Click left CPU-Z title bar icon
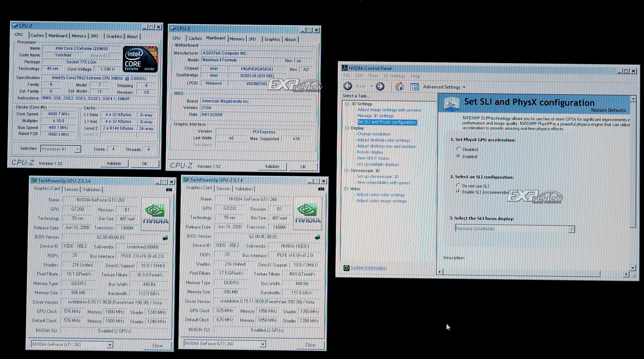644x359 pixels. [x=15, y=25]
